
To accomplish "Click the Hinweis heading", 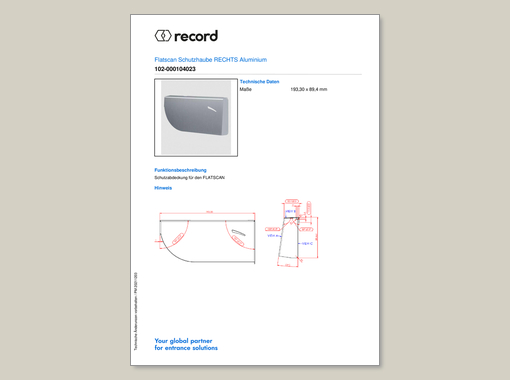I will pyautogui.click(x=163, y=188).
